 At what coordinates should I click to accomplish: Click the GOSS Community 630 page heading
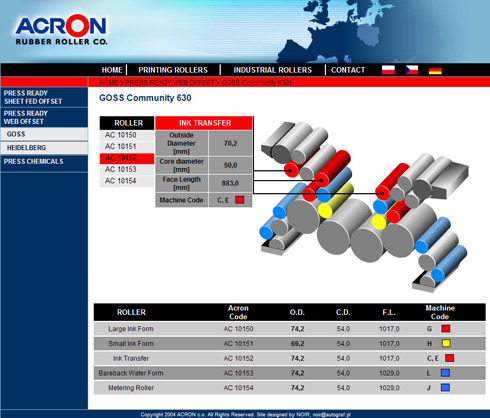coord(145,98)
